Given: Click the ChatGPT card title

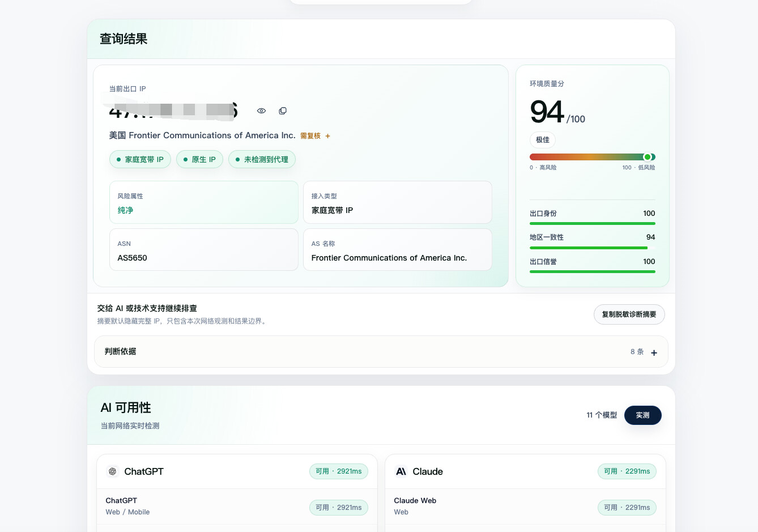Looking at the screenshot, I should coord(144,471).
